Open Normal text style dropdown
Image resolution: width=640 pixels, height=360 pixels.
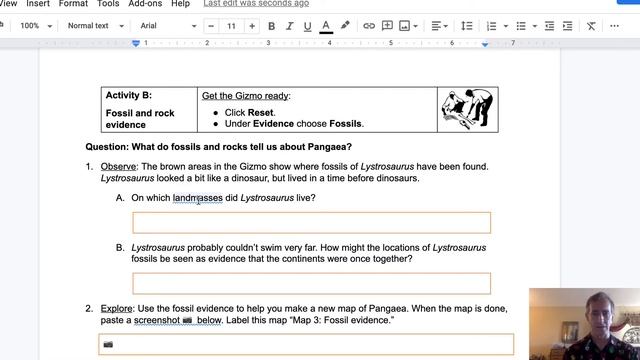coord(96,26)
